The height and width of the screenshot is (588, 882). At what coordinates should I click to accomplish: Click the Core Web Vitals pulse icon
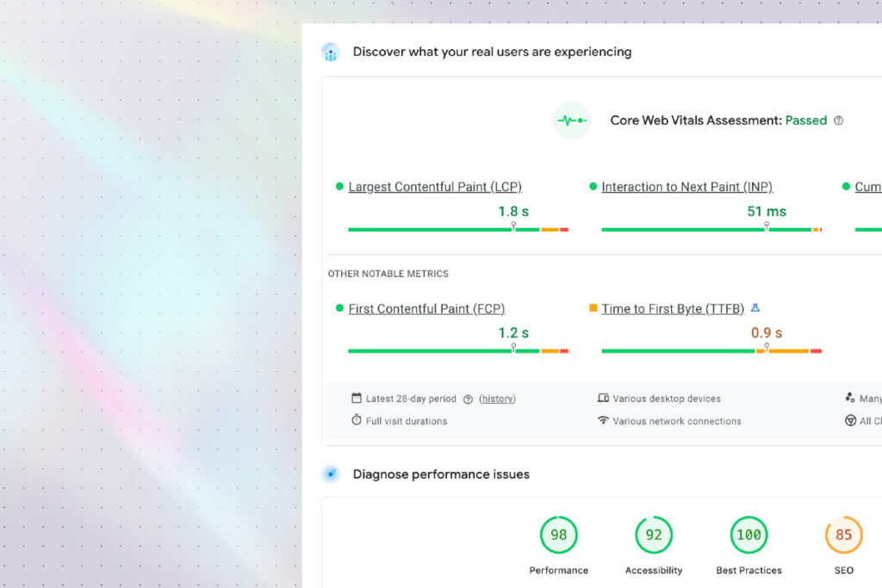[x=571, y=121]
